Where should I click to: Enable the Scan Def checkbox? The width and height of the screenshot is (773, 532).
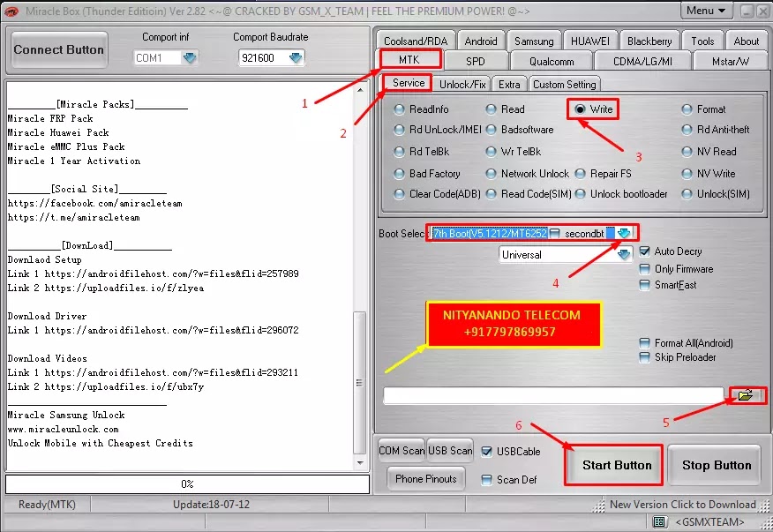pos(486,480)
